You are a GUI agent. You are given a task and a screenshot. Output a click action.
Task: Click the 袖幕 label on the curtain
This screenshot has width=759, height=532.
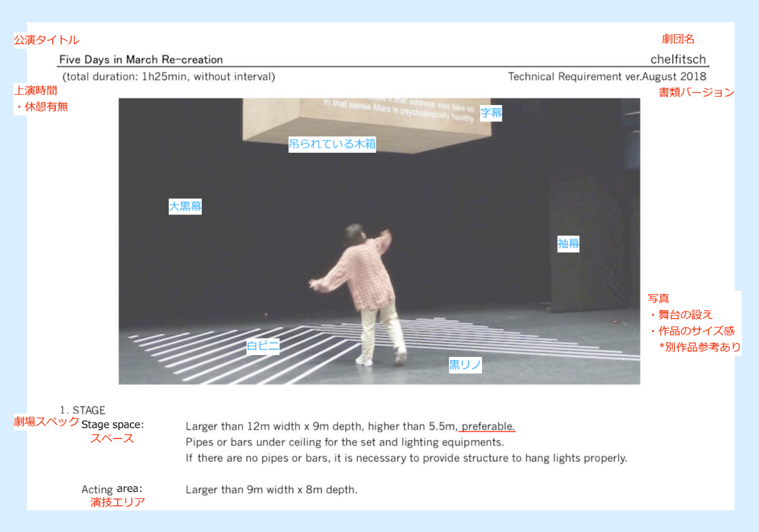coord(568,243)
